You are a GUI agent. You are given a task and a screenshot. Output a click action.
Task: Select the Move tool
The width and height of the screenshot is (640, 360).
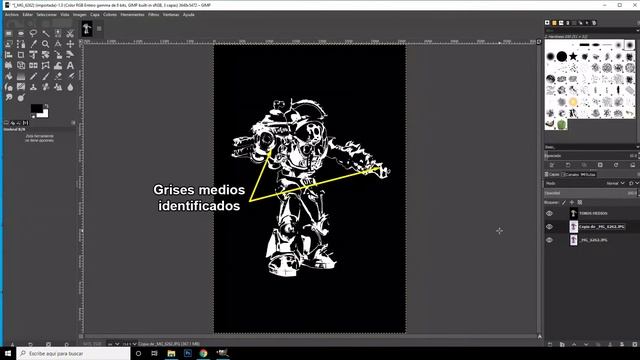point(70,44)
